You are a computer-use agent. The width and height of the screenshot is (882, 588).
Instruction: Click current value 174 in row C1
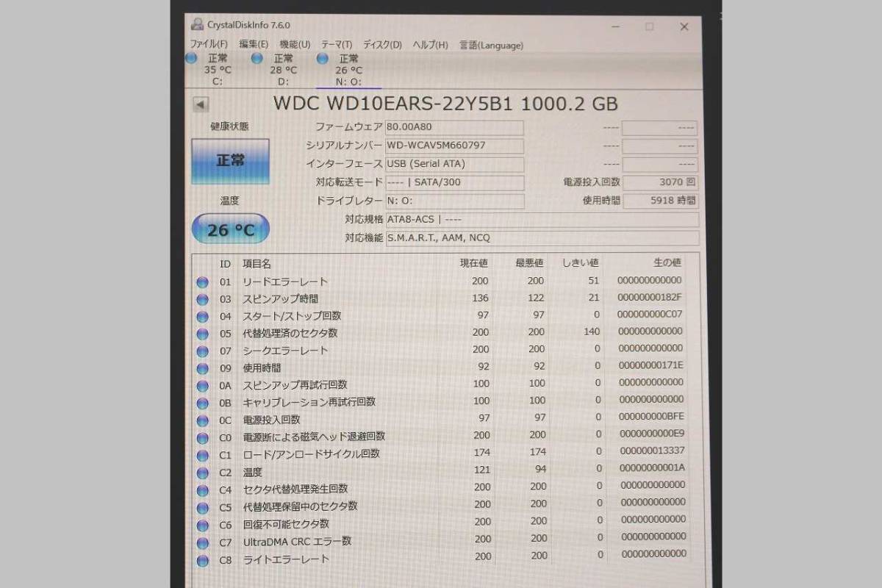coord(482,453)
